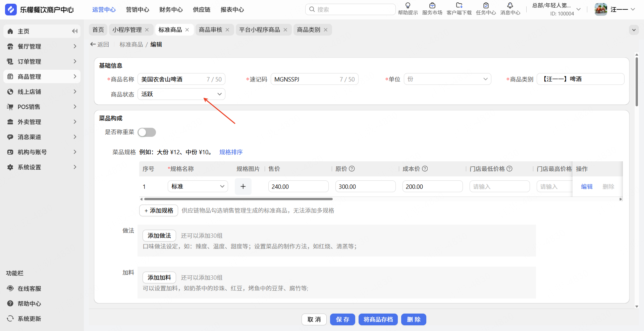The image size is (644, 331).
Task: Expand the 规格名称 标准 dropdown
Action: click(x=198, y=186)
